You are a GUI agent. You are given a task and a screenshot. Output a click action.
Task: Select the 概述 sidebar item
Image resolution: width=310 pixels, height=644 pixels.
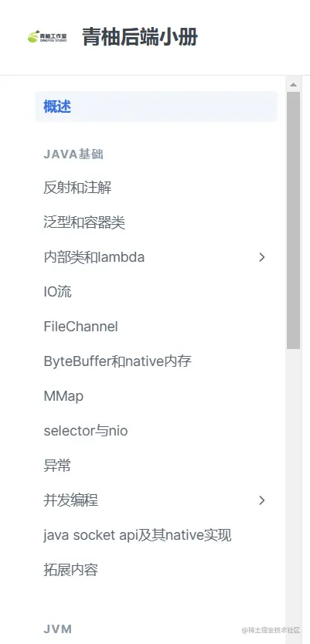tap(156, 107)
